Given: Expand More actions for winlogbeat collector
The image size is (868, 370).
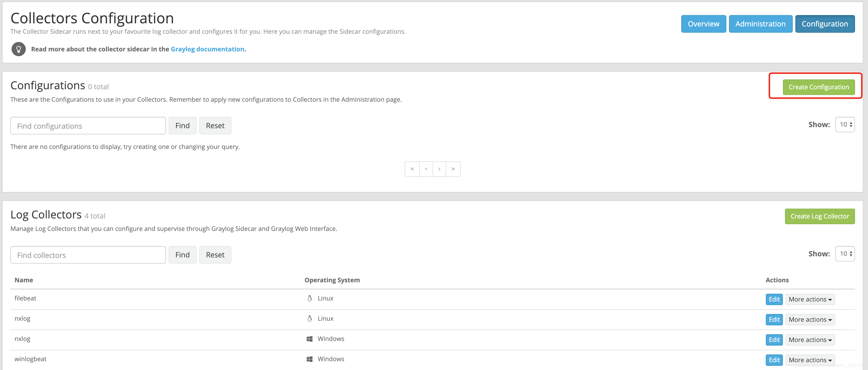Looking at the screenshot, I should [810, 360].
